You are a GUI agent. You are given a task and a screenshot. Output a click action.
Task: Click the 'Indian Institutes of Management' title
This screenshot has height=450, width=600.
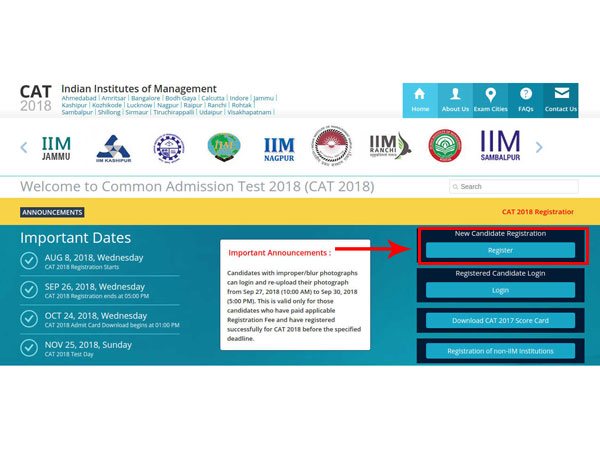pyautogui.click(x=139, y=89)
